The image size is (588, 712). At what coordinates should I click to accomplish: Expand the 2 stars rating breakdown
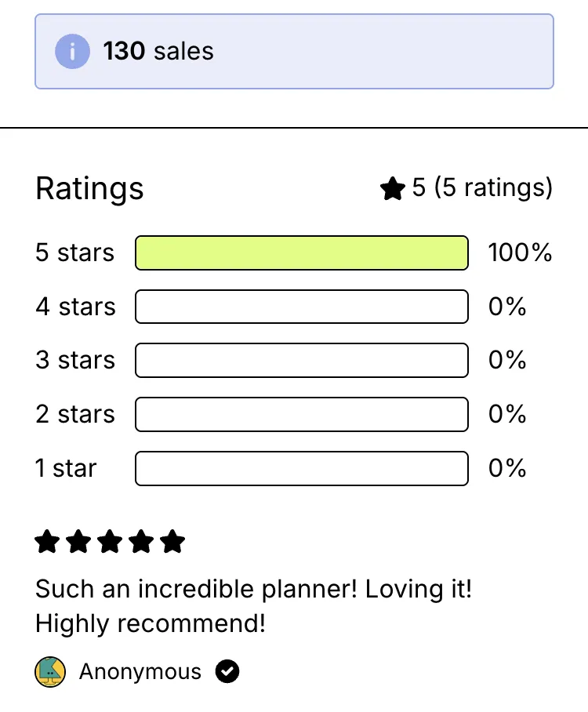tap(301, 414)
